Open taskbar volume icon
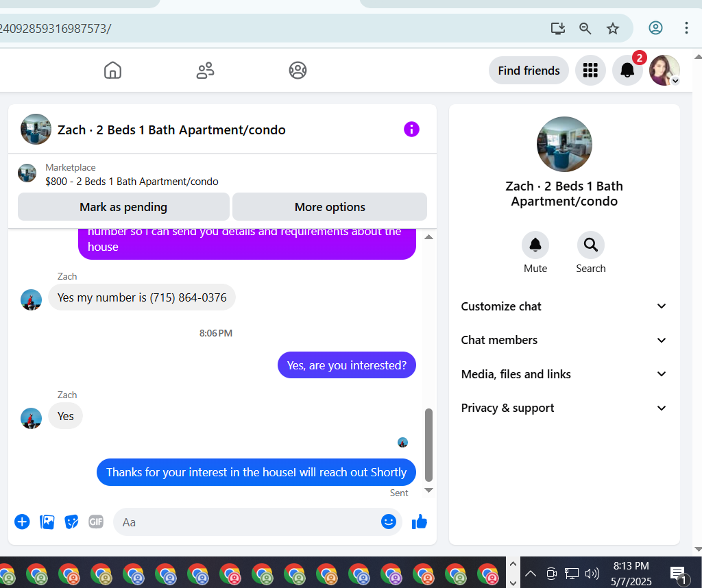The image size is (702, 588). coord(592,573)
